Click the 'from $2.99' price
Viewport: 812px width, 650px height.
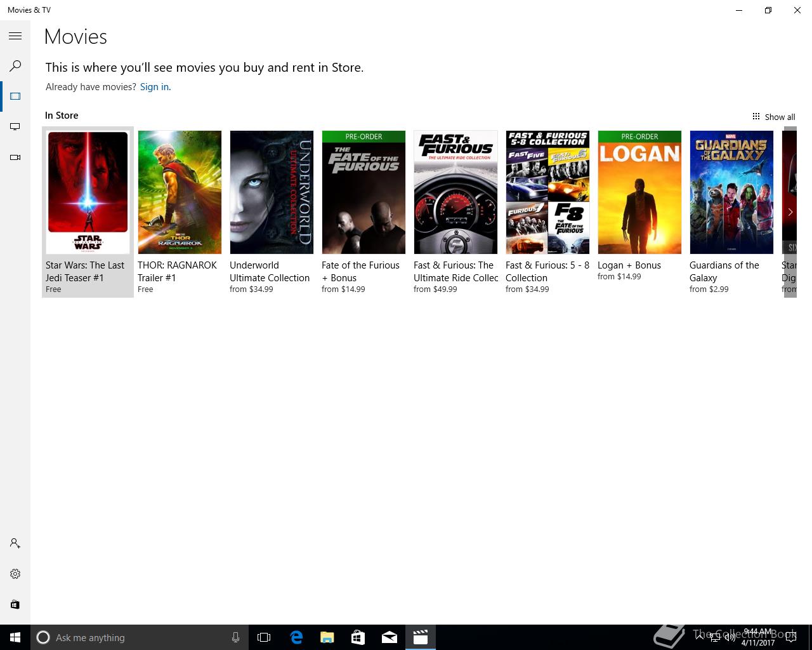[709, 289]
